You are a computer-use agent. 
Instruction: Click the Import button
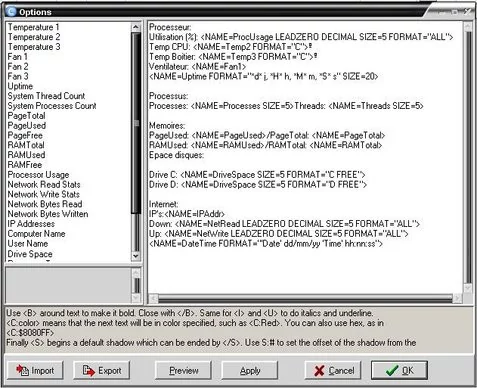(x=35, y=370)
